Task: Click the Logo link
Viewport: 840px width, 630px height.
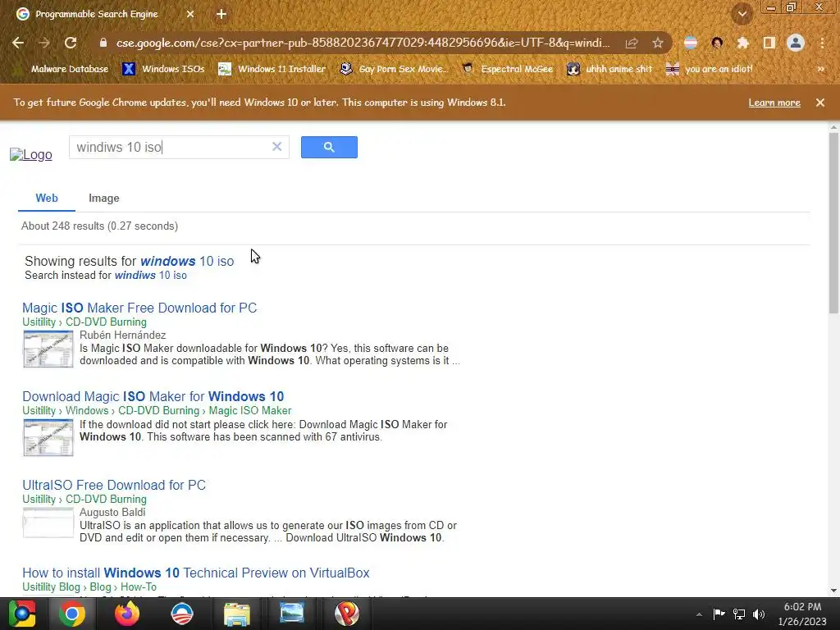Action: [x=31, y=155]
